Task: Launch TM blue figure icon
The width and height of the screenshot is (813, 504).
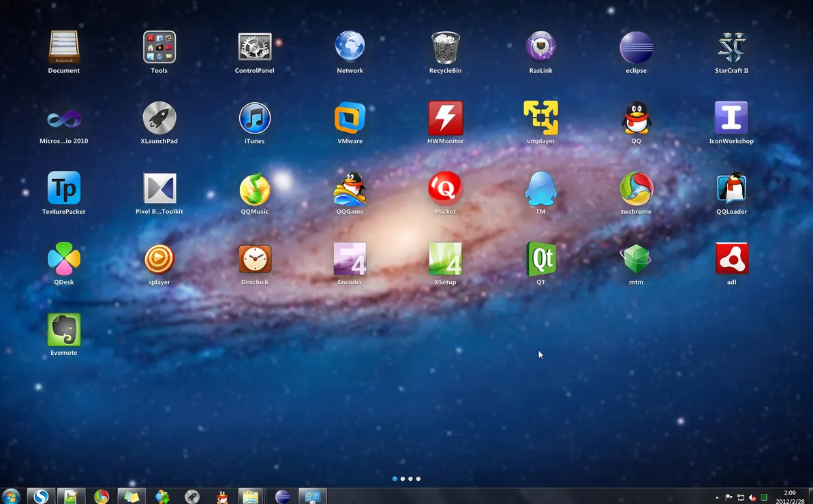Action: coord(541,189)
